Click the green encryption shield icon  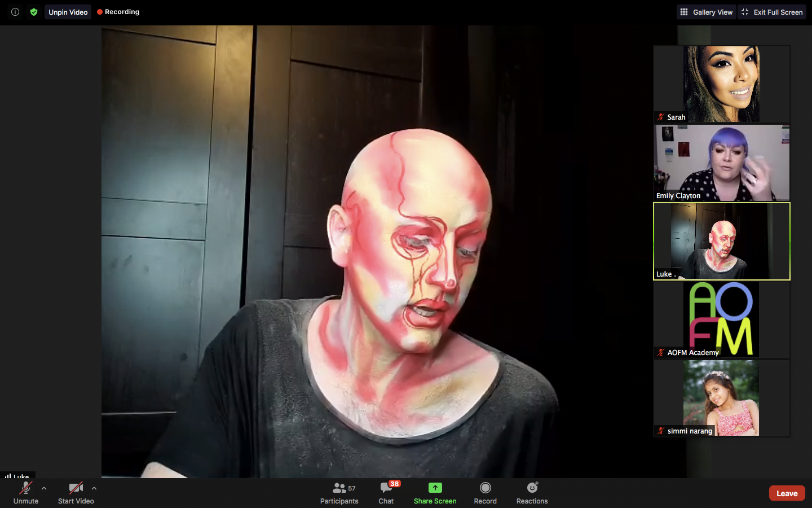coord(34,12)
